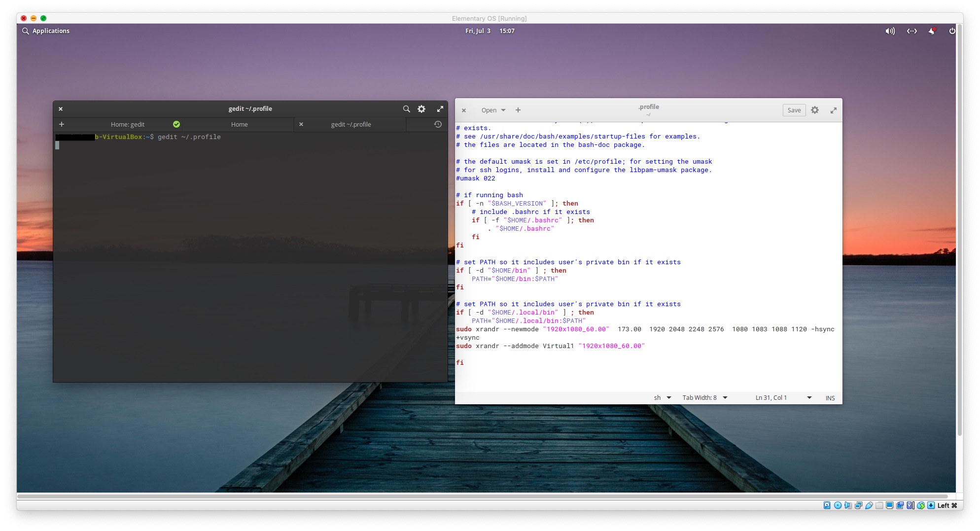
Task: Click the VirtualBox horizontal scrollbar
Action: click(482, 496)
